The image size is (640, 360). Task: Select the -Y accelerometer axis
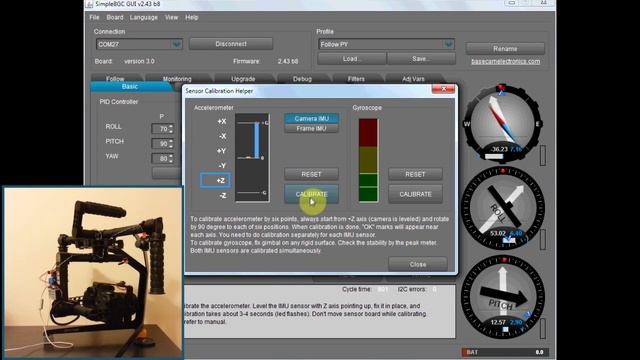[222, 166]
